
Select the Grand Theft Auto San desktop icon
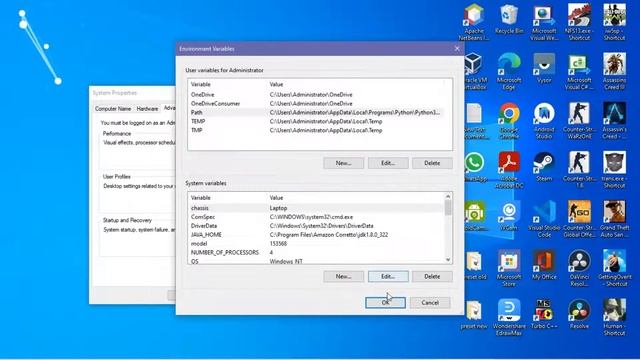coord(614,219)
